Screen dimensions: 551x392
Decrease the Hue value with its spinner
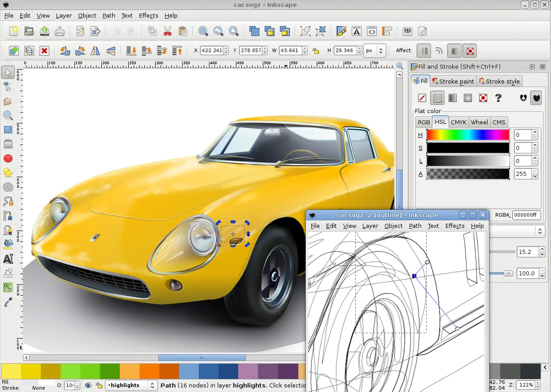[x=535, y=137]
